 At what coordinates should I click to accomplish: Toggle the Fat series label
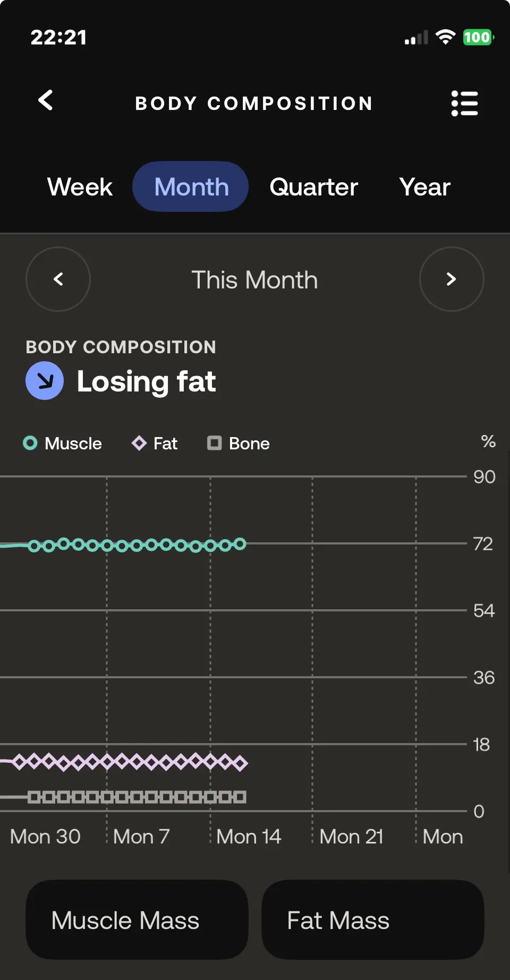(165, 444)
